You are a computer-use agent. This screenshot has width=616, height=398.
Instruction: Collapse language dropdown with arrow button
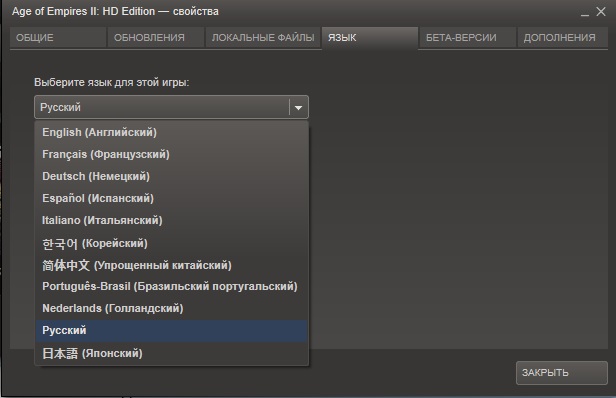click(x=299, y=107)
